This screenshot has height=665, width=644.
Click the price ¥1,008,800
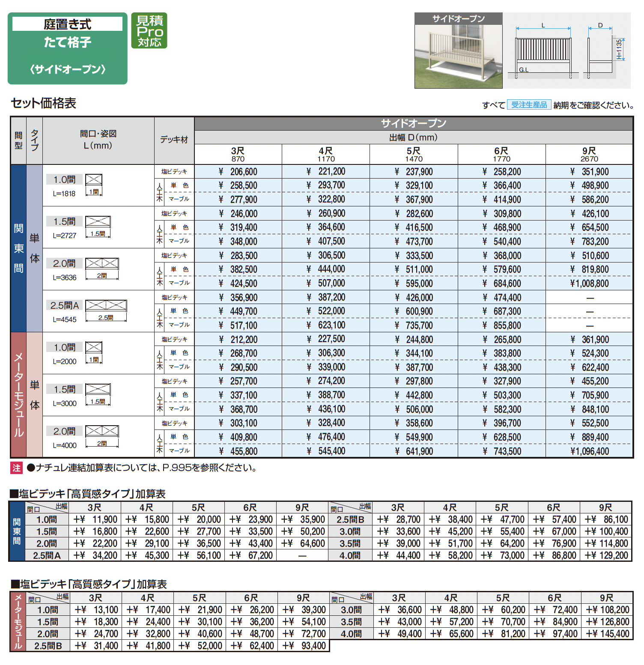click(589, 283)
